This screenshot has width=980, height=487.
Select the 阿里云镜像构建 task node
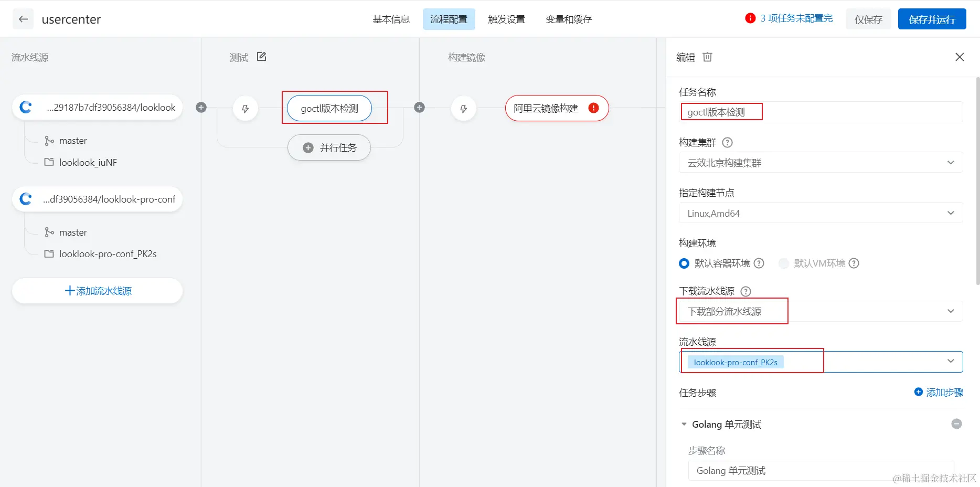point(557,108)
